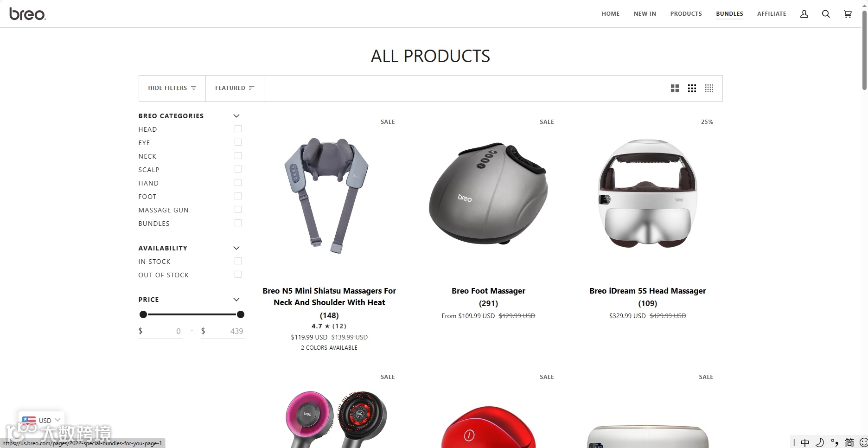Open the shopping cart icon
Screen dimensions: 868x448
point(848,14)
